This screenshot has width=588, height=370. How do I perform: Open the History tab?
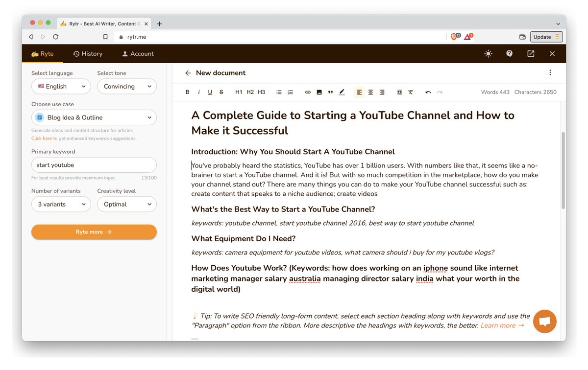[x=88, y=54]
